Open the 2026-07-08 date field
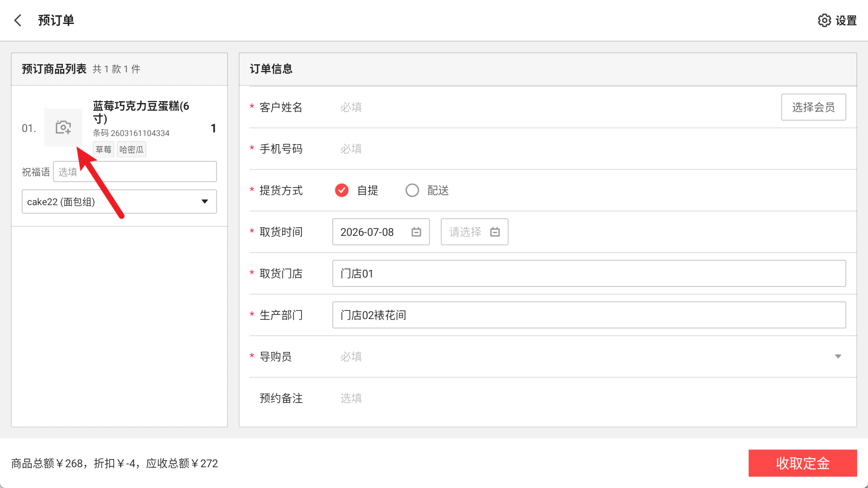Screen dimensions: 868x488 [381, 232]
